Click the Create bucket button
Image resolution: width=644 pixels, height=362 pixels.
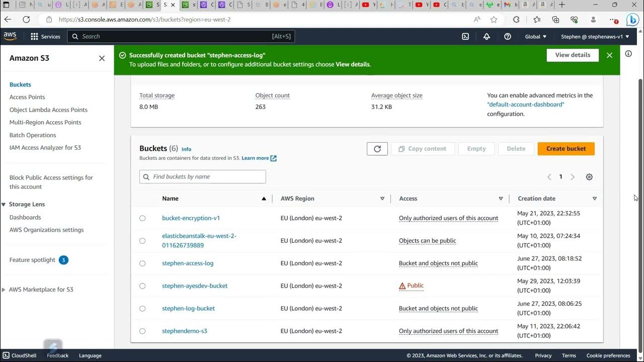pos(566,149)
